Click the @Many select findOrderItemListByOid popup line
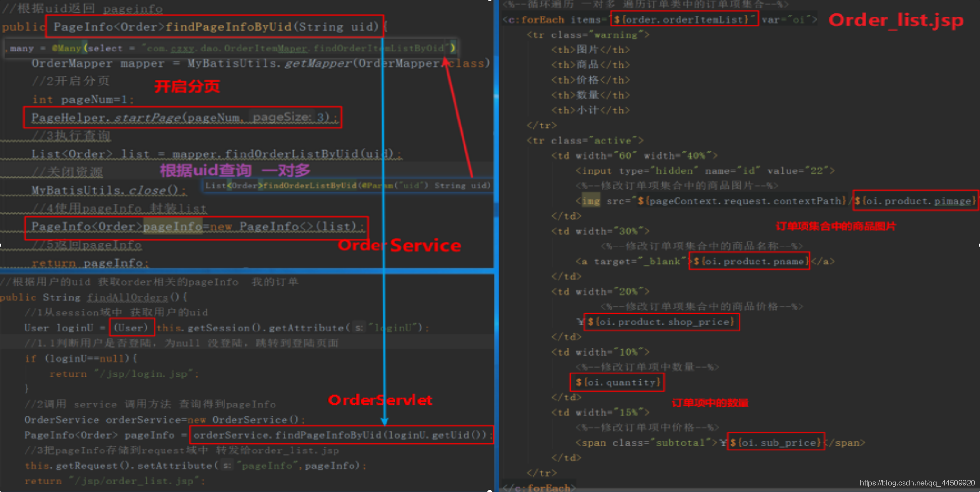 click(231, 48)
